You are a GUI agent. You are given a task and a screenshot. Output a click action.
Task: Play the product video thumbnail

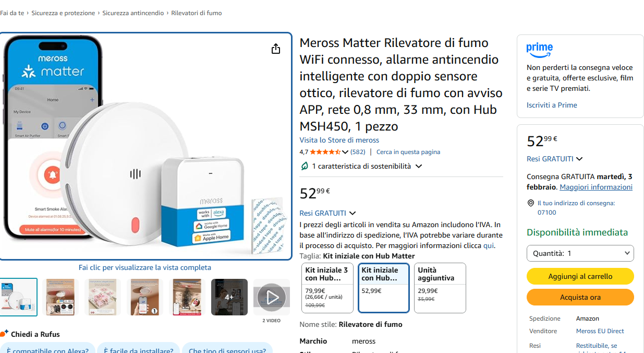point(272,297)
